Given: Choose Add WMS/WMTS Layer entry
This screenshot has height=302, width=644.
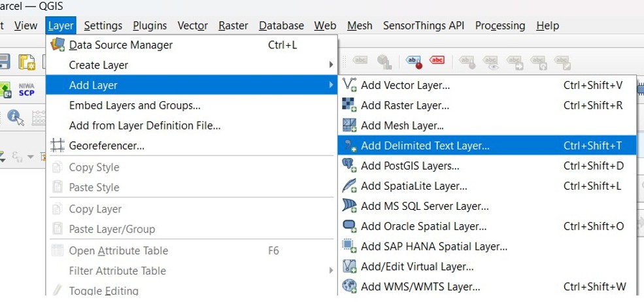Looking at the screenshot, I should [x=487, y=286].
